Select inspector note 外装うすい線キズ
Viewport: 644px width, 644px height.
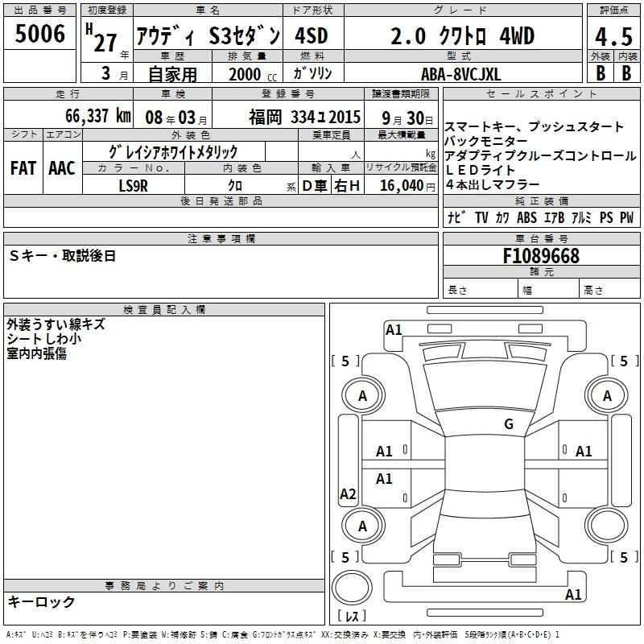pyautogui.click(x=56, y=324)
